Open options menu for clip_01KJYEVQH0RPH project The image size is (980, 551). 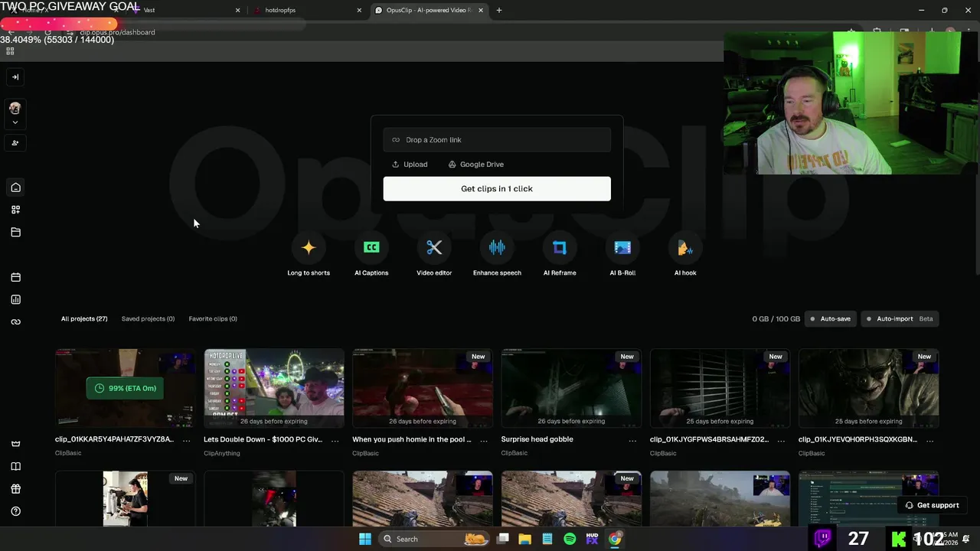pos(929,440)
